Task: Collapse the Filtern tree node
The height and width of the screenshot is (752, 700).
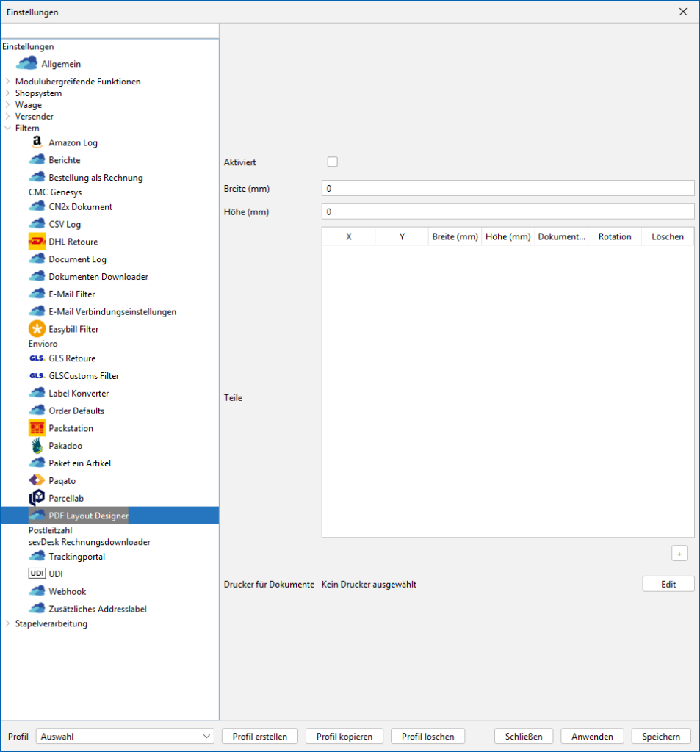Action: 7,129
